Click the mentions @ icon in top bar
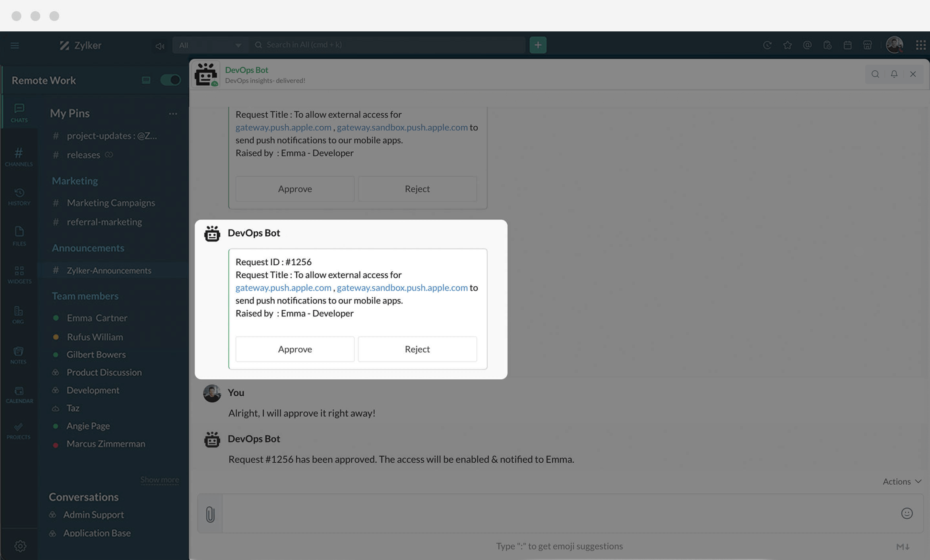This screenshot has height=560, width=930. (807, 45)
